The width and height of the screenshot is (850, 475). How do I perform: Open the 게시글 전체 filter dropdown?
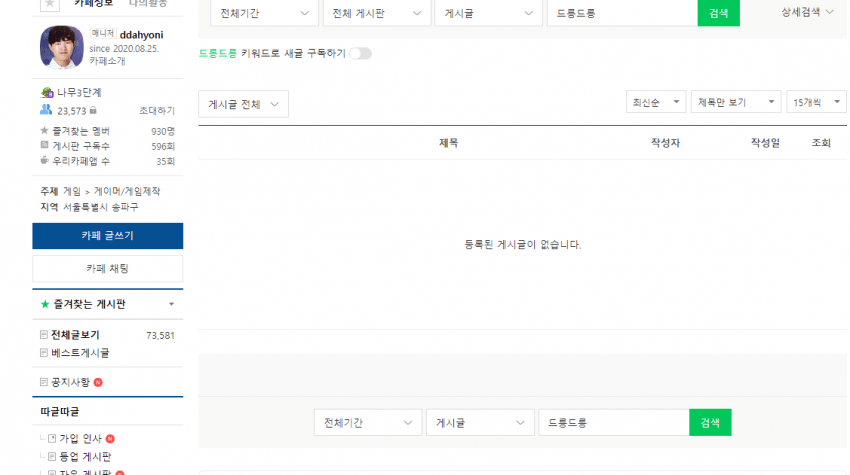click(243, 104)
